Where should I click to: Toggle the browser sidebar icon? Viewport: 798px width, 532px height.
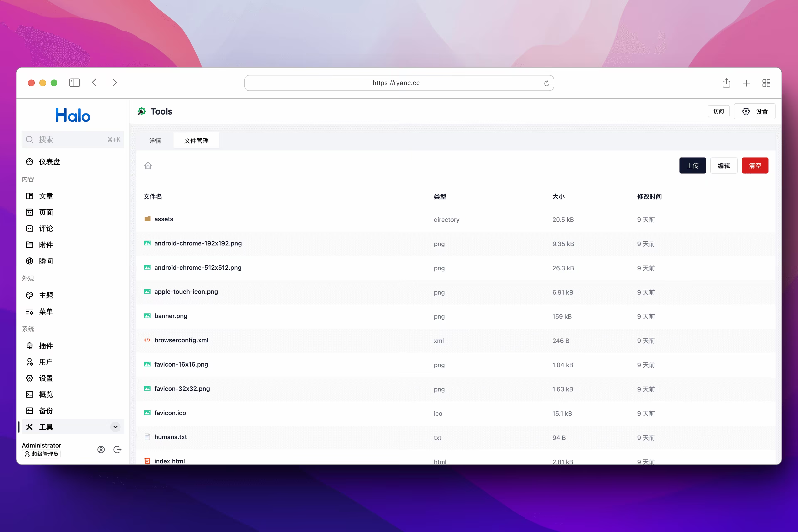(x=74, y=83)
